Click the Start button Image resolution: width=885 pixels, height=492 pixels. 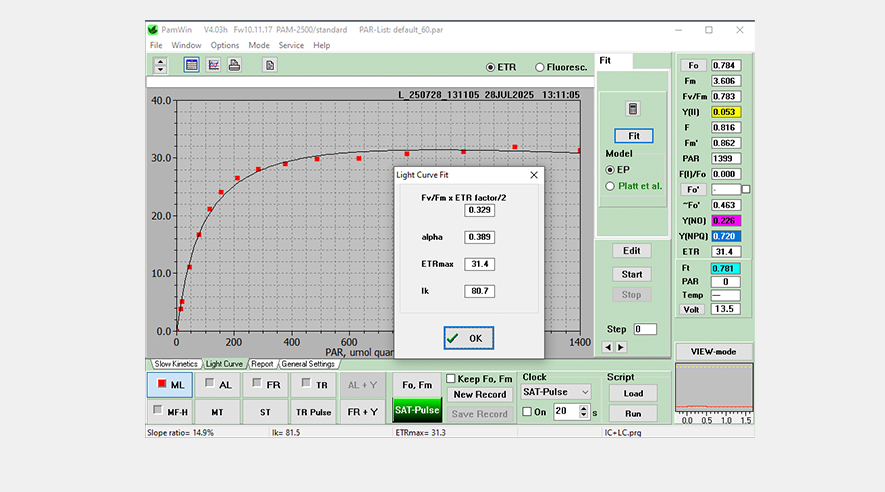632,274
